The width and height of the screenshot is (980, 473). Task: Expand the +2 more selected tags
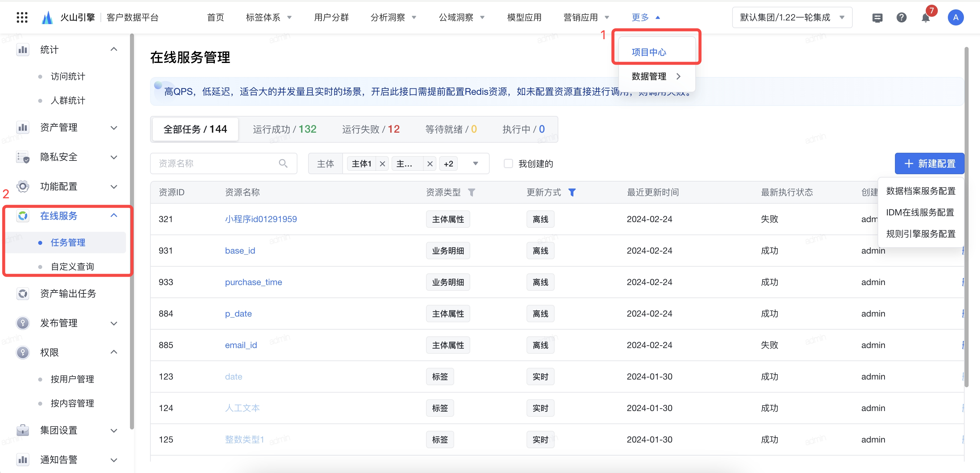click(x=448, y=163)
